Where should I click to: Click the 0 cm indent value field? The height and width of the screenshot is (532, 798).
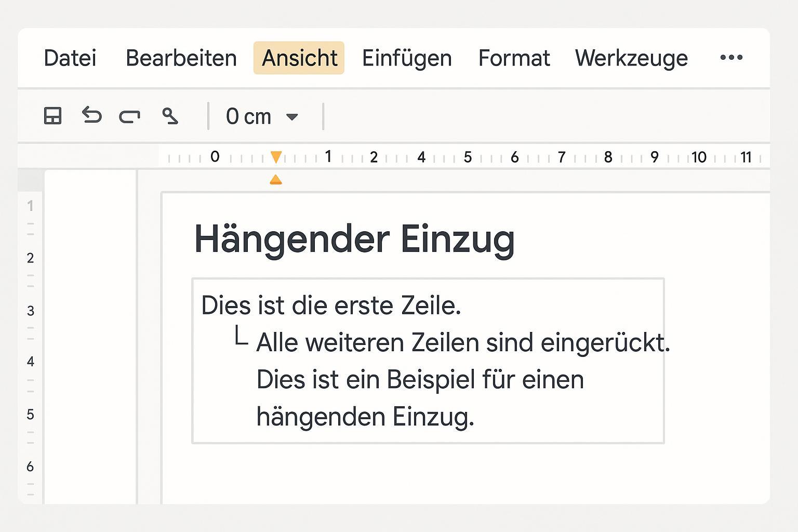(x=248, y=116)
